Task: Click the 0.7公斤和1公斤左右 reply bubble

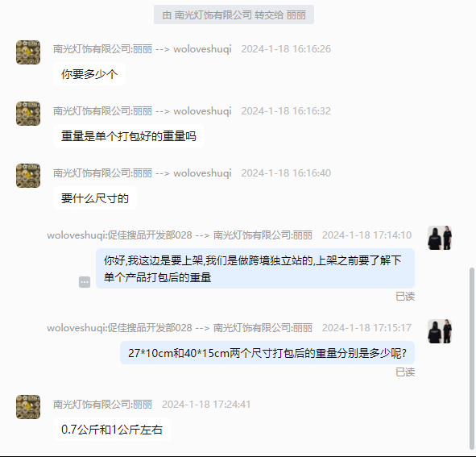Action: [x=112, y=430]
